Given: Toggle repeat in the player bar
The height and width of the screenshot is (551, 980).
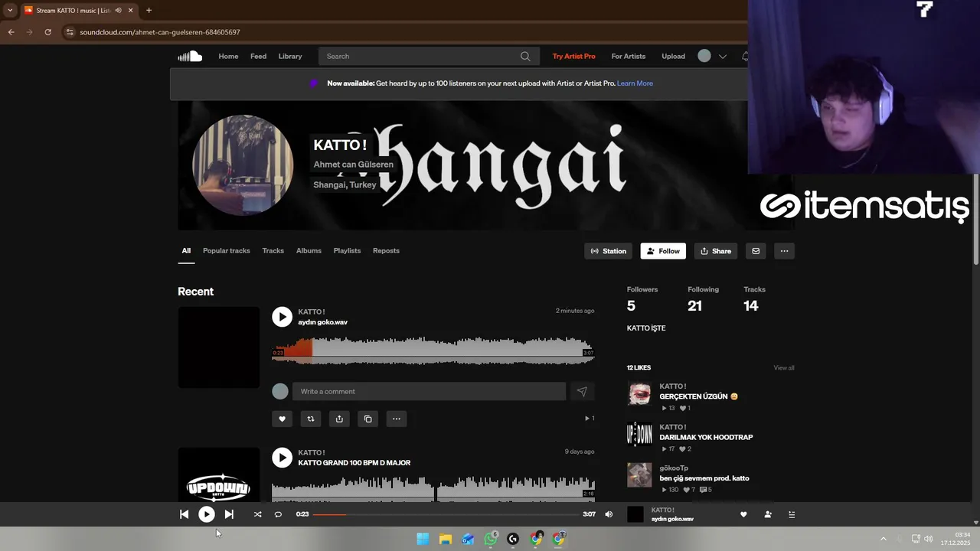Looking at the screenshot, I should pos(278,514).
